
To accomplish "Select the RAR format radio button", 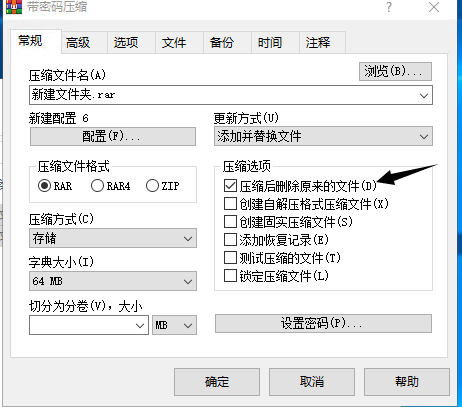I will point(44,186).
